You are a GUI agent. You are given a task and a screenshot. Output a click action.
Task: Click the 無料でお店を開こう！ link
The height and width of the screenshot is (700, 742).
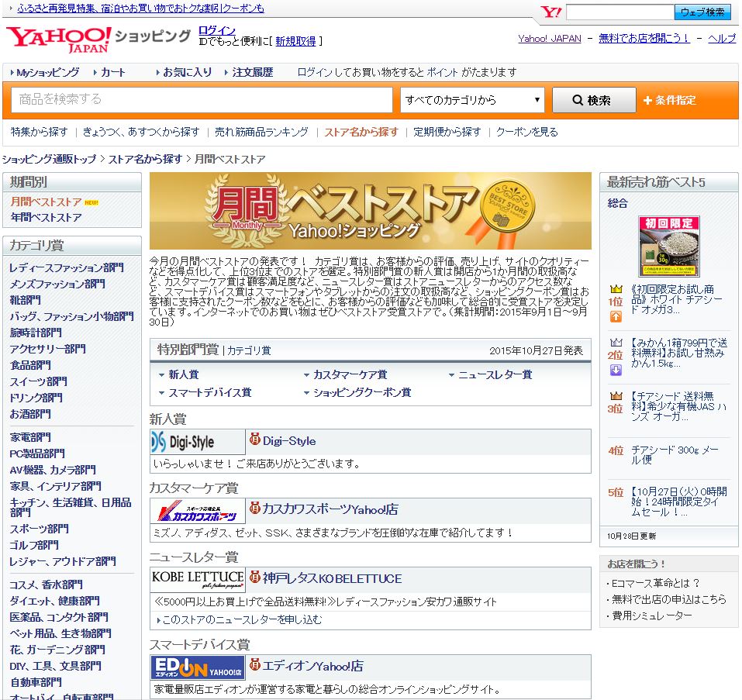pyautogui.click(x=644, y=38)
